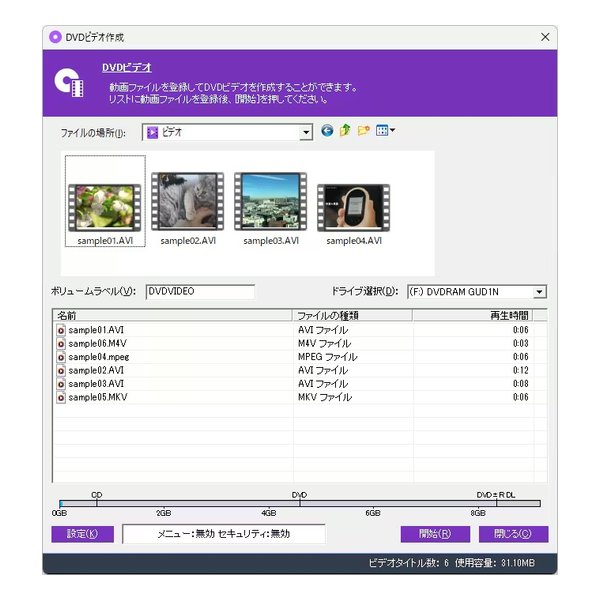
Task: Open the view menu icon
Action: 385,131
